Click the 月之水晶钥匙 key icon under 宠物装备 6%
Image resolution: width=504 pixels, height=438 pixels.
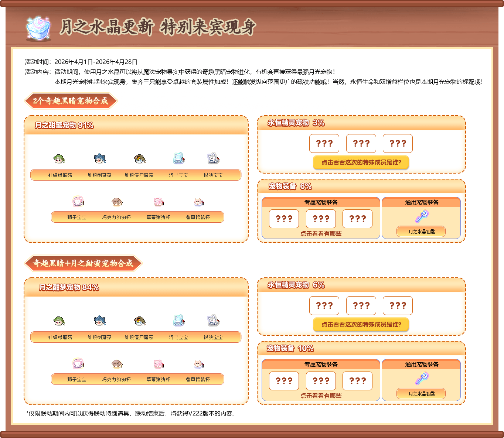click(x=421, y=216)
